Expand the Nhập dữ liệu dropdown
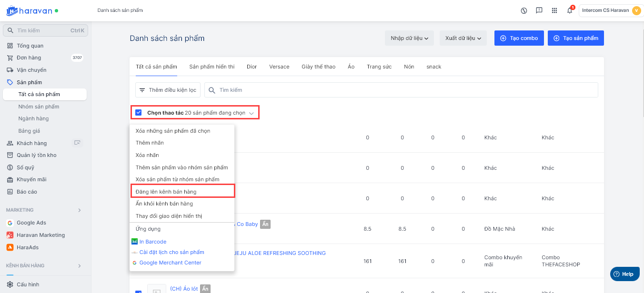Screen dimensions: 644x293 click(409, 38)
